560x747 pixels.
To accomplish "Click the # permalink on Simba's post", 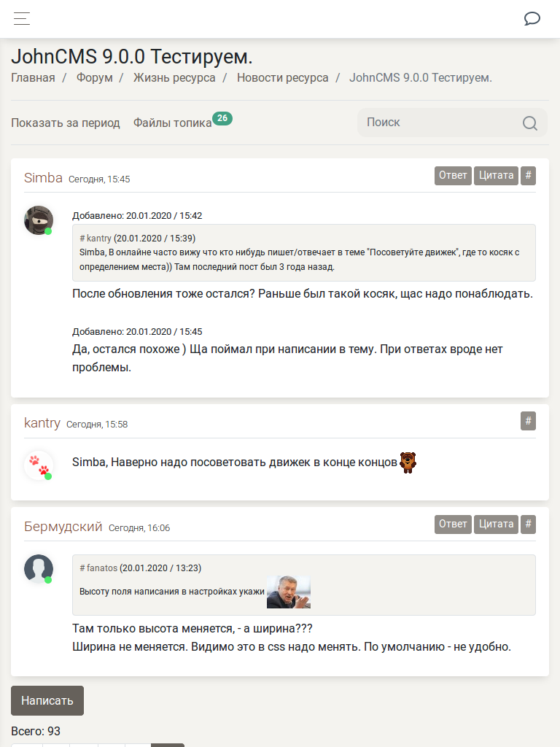I will pos(528,176).
